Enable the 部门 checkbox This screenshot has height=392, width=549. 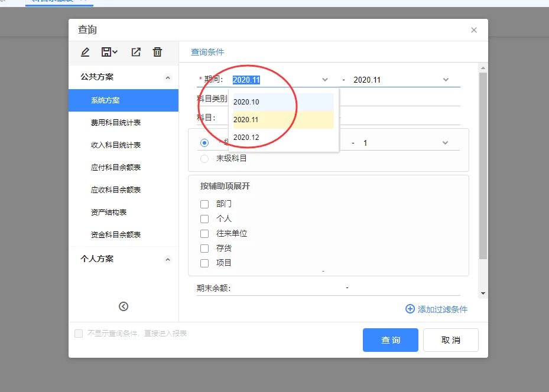(204, 204)
